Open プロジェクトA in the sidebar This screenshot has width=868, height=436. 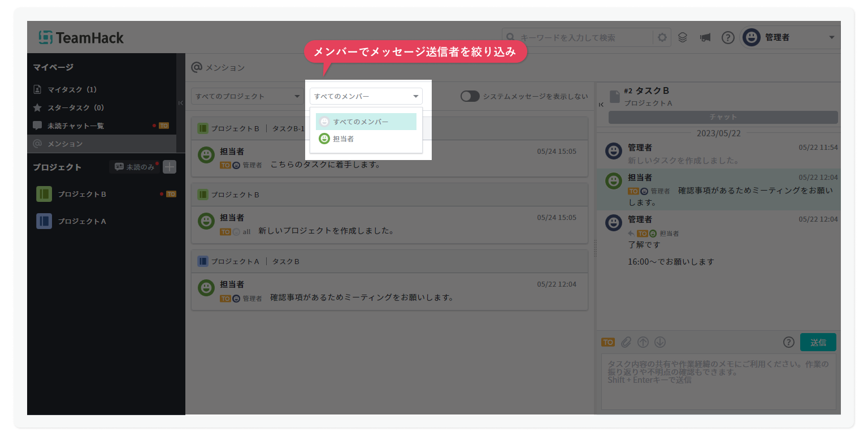pyautogui.click(x=82, y=221)
